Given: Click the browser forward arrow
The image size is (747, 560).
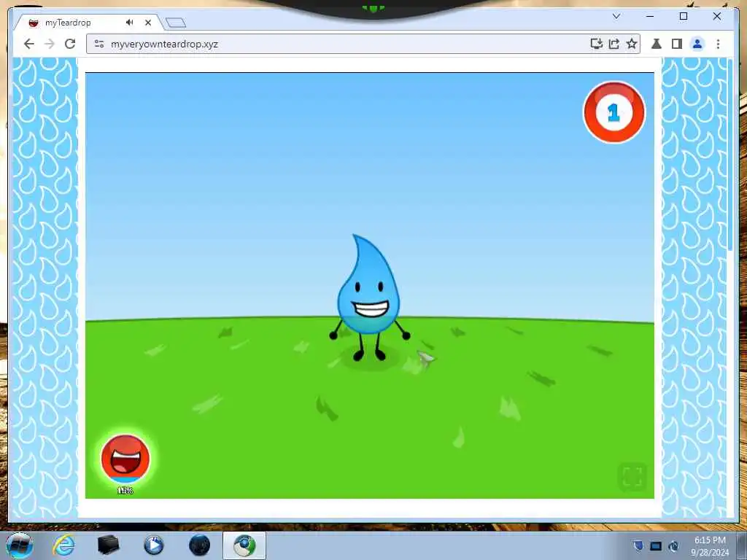Looking at the screenshot, I should (50, 44).
